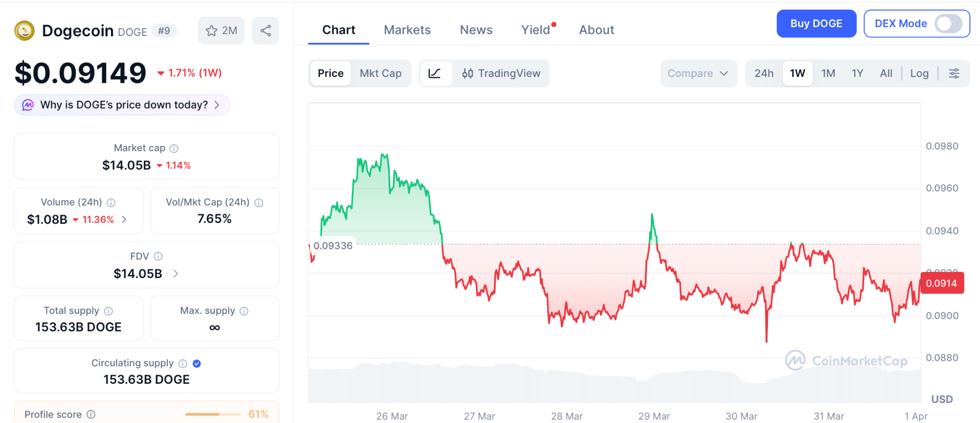Select the line chart icon button

[x=434, y=73]
